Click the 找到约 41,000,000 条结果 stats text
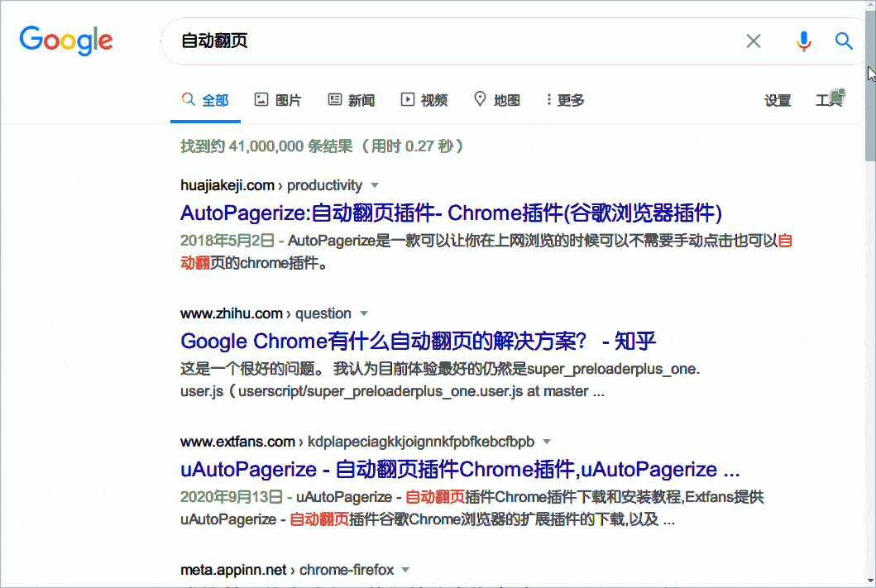The width and height of the screenshot is (876, 588). [322, 146]
